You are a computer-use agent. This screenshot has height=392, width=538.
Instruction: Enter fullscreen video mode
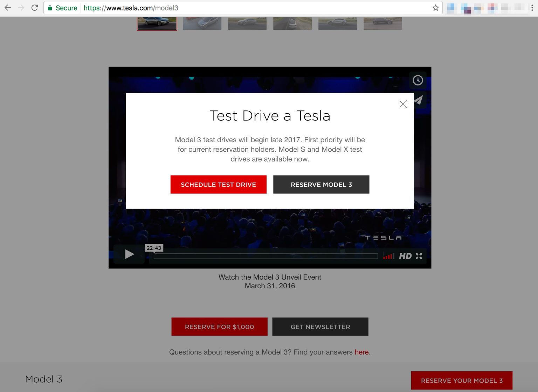(419, 256)
